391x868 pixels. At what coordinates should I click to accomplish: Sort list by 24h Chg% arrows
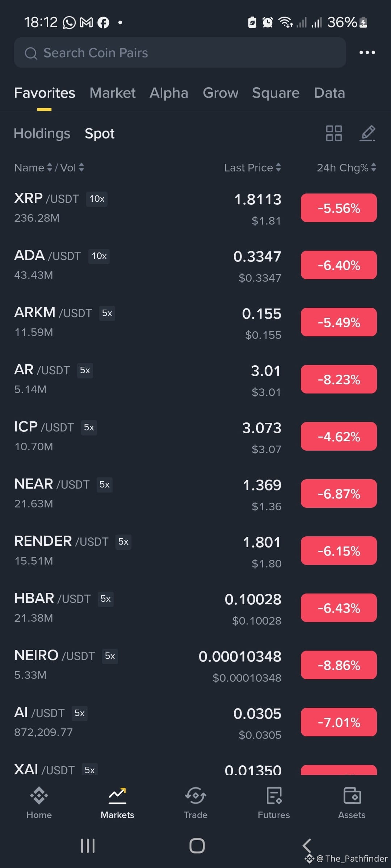(x=373, y=167)
